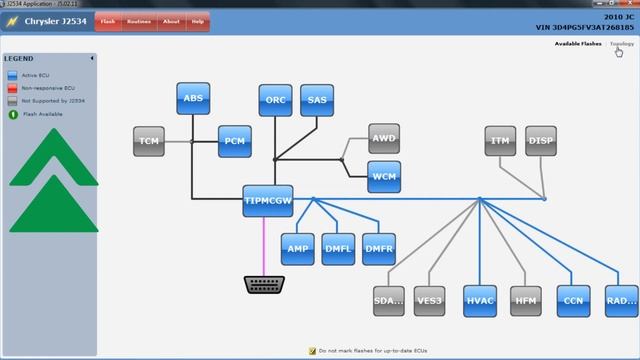640x360 pixels.
Task: Select the AWD module node
Action: coord(384,138)
